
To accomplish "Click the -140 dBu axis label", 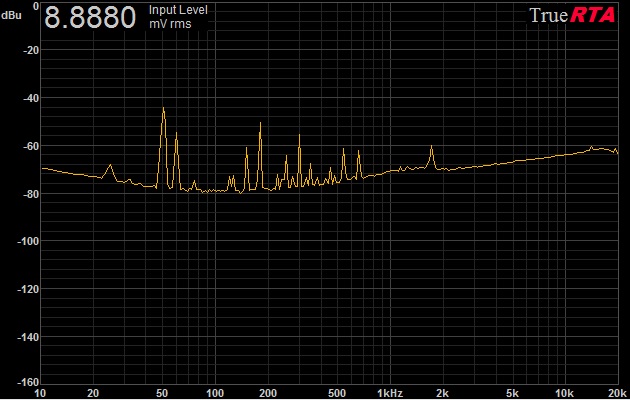I will tap(28, 337).
